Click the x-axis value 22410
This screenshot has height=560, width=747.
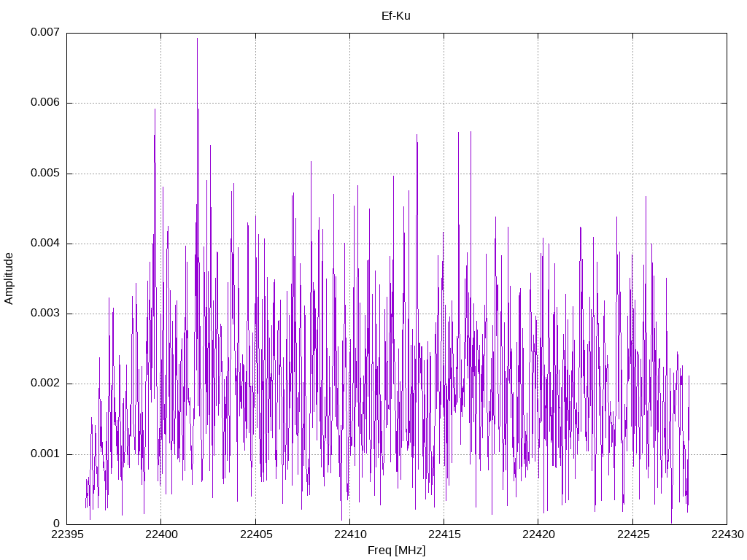pos(349,534)
